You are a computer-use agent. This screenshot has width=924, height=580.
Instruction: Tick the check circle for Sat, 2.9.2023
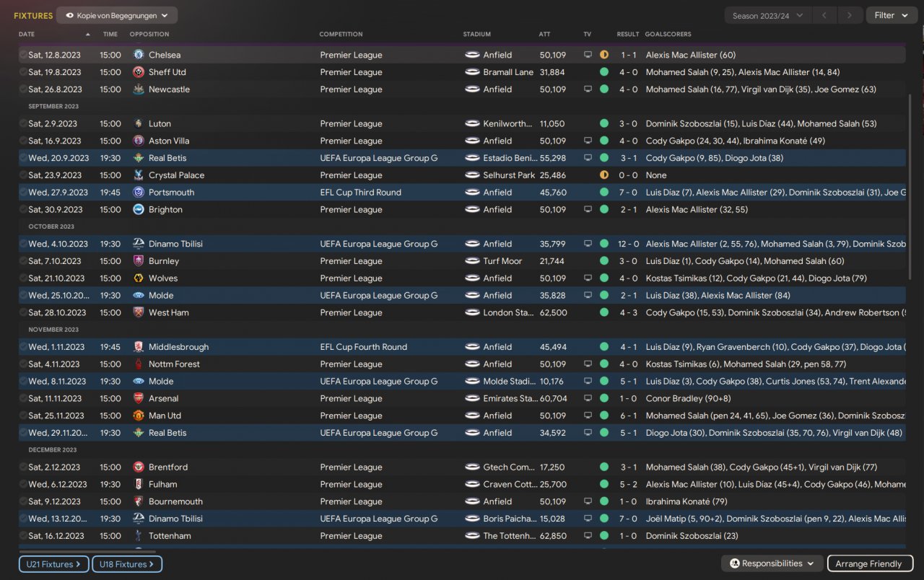(24, 123)
